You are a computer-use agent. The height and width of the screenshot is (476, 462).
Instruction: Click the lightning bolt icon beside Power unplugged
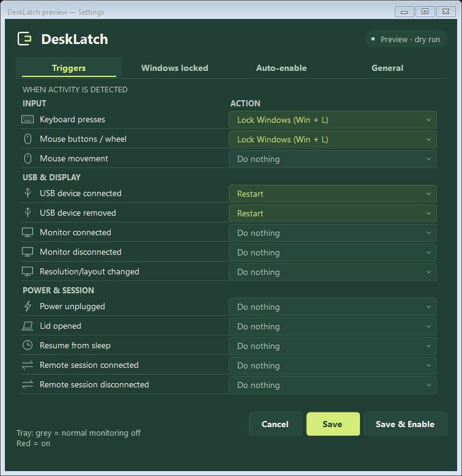(x=28, y=306)
